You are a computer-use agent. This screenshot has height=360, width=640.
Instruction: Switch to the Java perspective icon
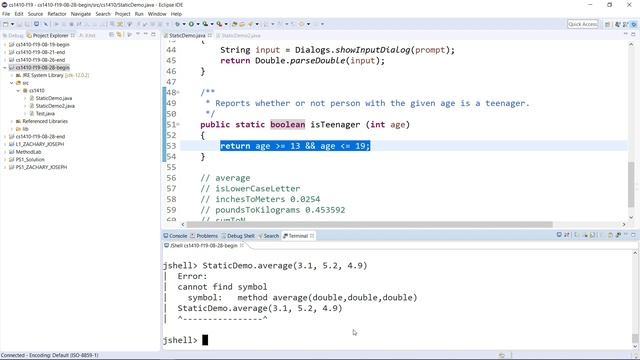(x=617, y=24)
